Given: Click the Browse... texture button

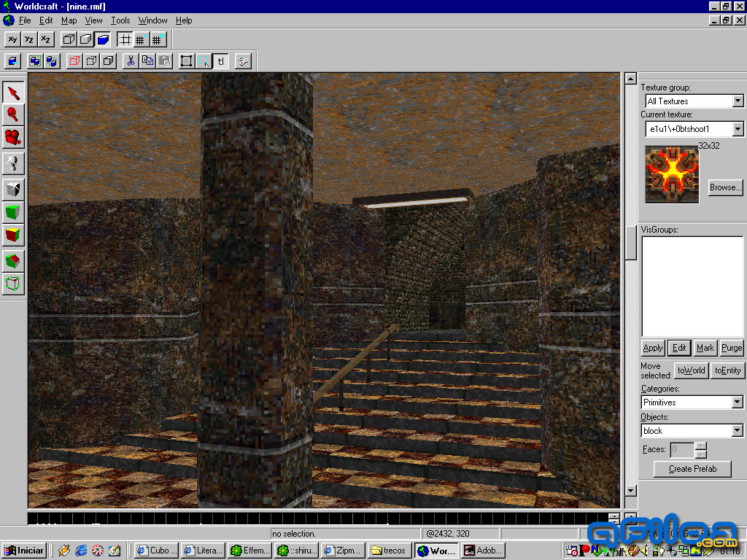Looking at the screenshot, I should point(725,187).
